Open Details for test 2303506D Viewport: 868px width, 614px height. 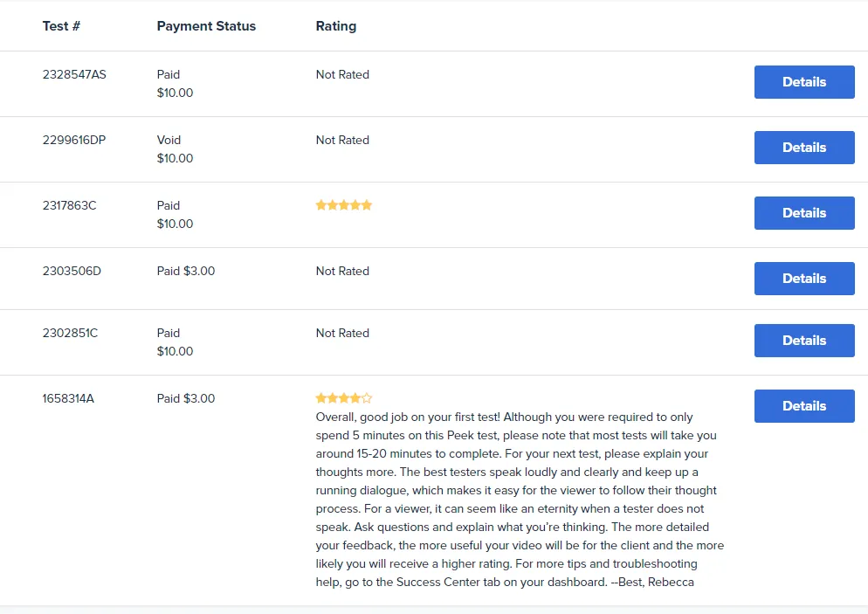point(803,278)
